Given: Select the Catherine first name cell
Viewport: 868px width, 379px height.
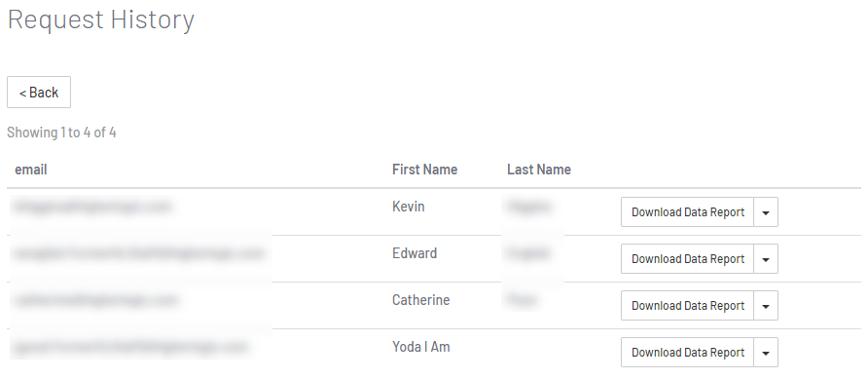Looking at the screenshot, I should pyautogui.click(x=420, y=300).
